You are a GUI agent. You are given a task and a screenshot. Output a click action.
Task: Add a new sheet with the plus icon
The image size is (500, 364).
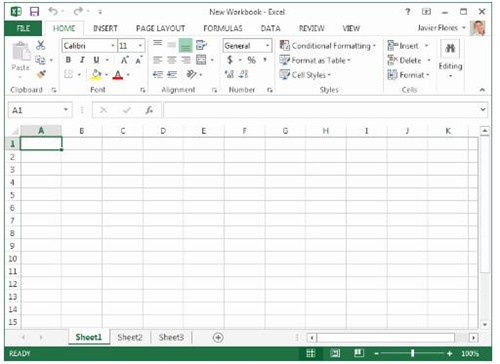(218, 337)
